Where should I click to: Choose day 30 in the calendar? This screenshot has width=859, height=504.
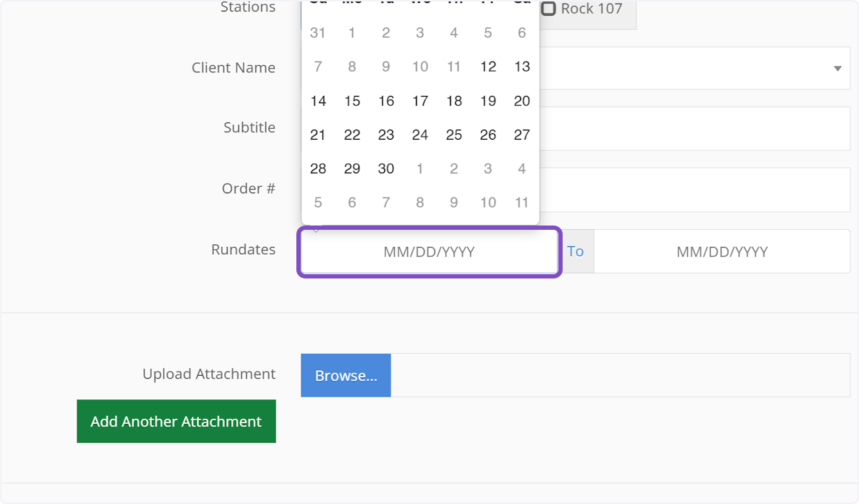[x=386, y=169]
